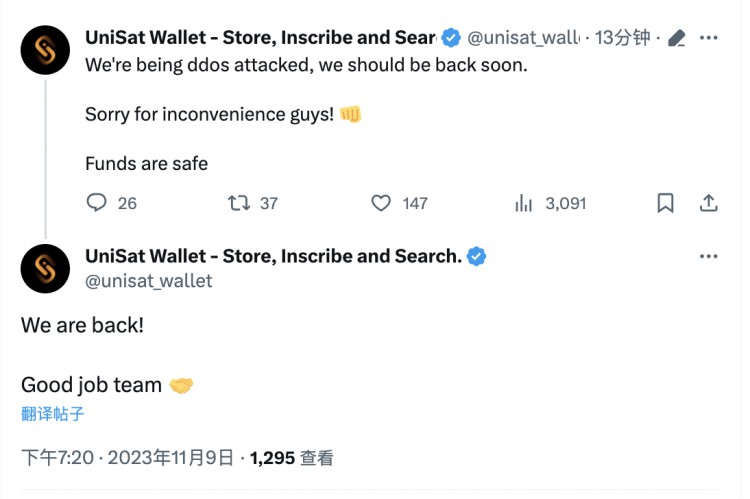Viewport: 750px width, 499px height.
Task: Click the 1,295 查看 view count
Action: (291, 458)
